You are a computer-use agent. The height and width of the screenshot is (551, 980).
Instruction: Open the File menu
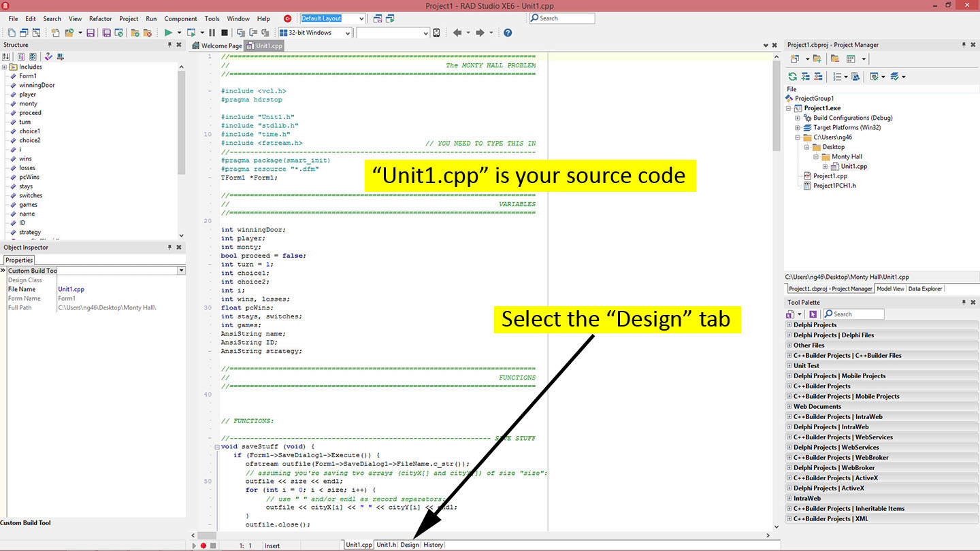click(13, 18)
